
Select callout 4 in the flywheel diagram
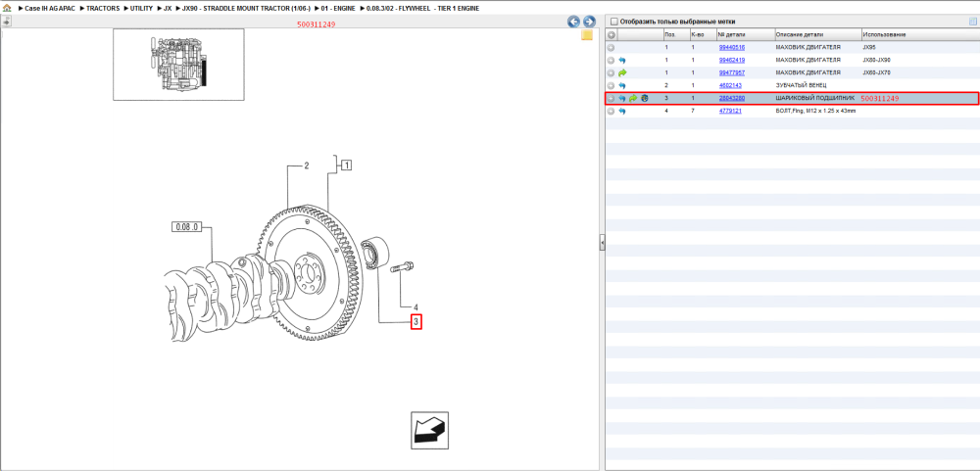[x=416, y=307]
